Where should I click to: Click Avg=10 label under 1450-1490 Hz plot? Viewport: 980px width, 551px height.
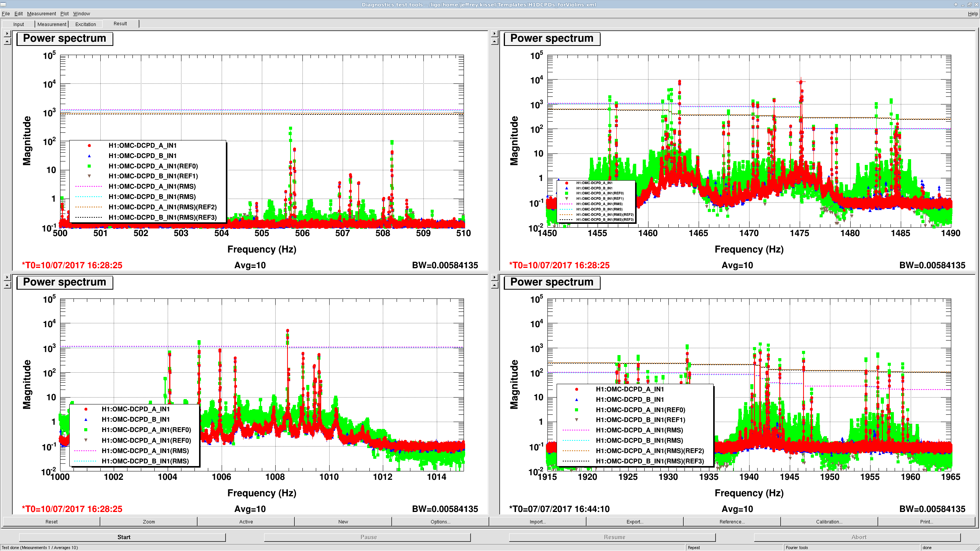click(x=737, y=265)
